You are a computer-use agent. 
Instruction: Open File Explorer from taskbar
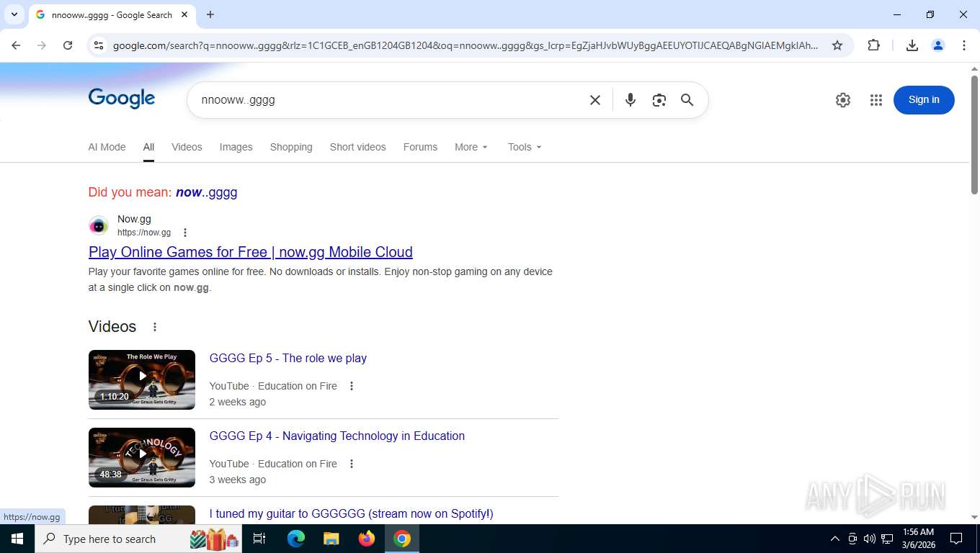tap(331, 539)
